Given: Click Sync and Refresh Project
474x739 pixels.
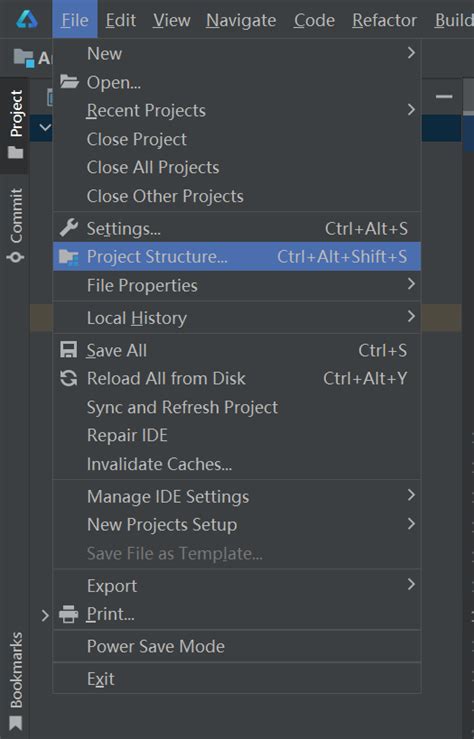Looking at the screenshot, I should click(x=237, y=407).
